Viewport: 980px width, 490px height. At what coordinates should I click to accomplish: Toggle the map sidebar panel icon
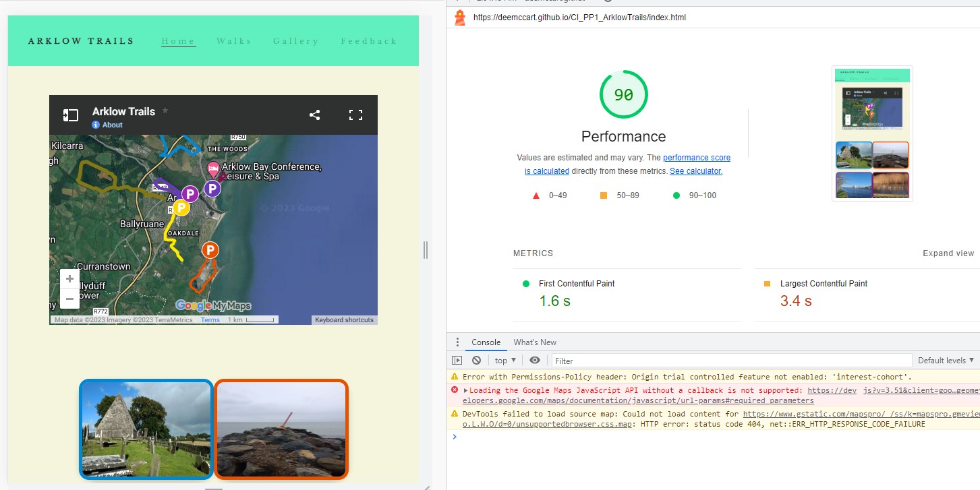(x=71, y=115)
